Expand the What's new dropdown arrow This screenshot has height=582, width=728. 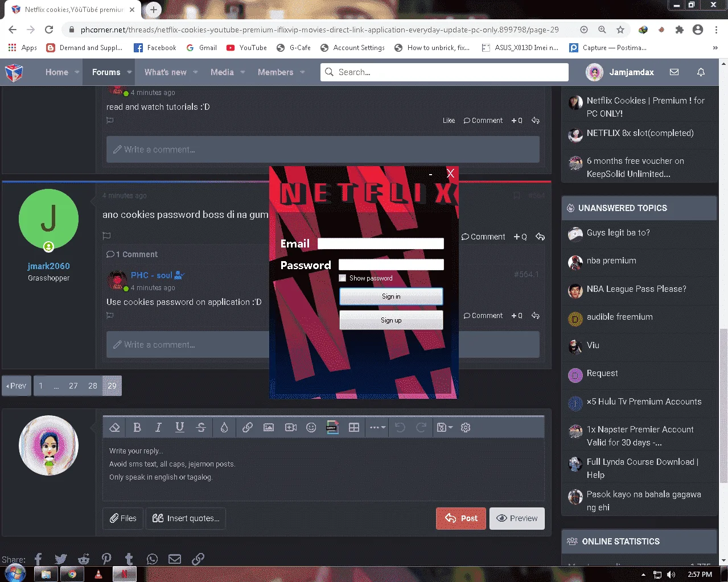click(195, 72)
